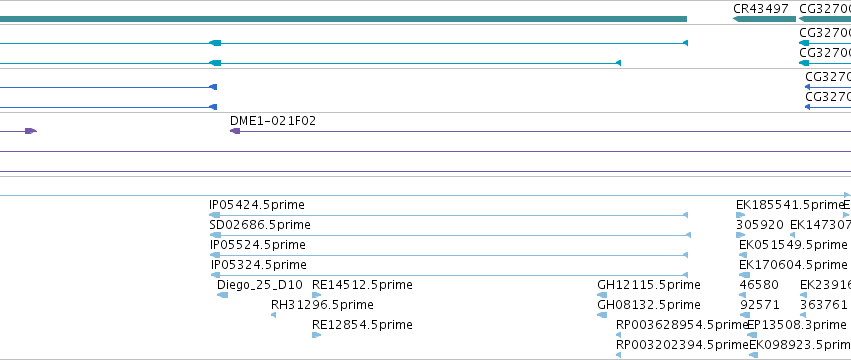Viewport: 851px width, 360px height.
Task: Click the glyph under EP13508.3prime
Action: 752,335
